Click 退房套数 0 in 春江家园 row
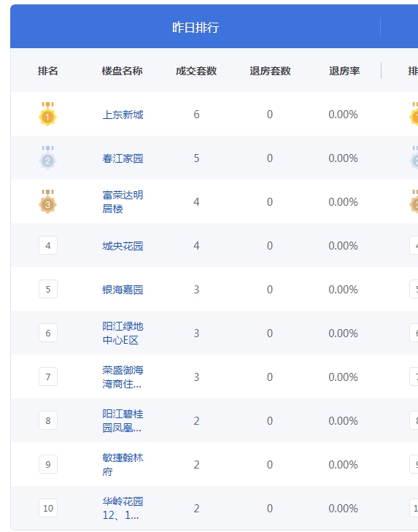418x532 pixels. point(270,158)
